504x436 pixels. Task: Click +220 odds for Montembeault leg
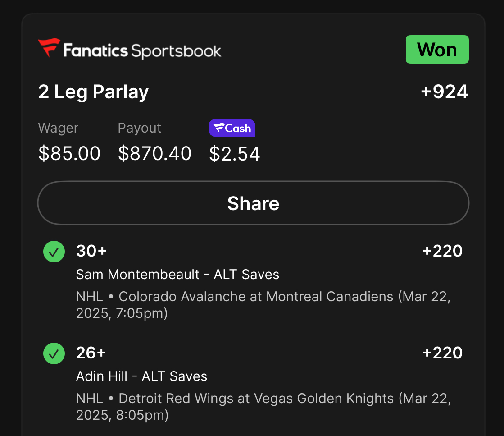(x=442, y=251)
